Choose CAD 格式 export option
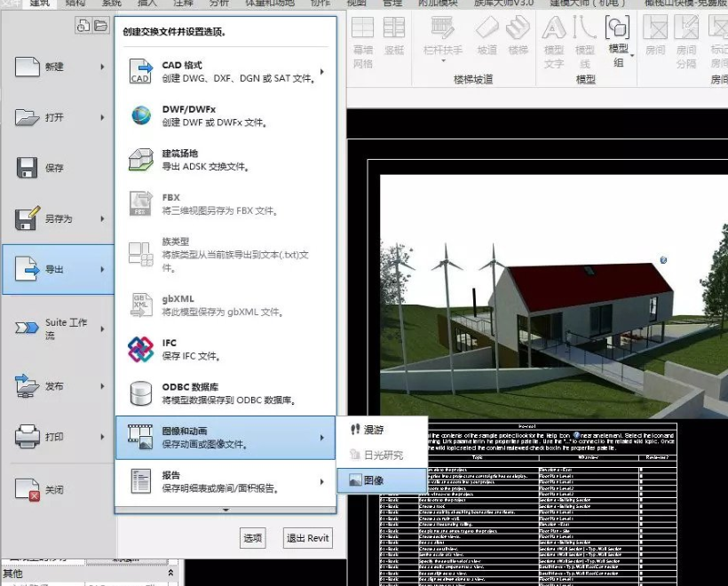 pyautogui.click(x=226, y=72)
